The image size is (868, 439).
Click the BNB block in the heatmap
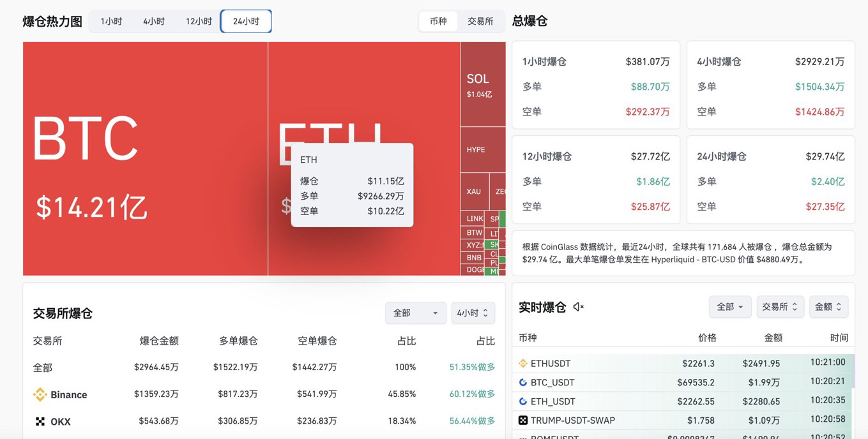pos(473,258)
